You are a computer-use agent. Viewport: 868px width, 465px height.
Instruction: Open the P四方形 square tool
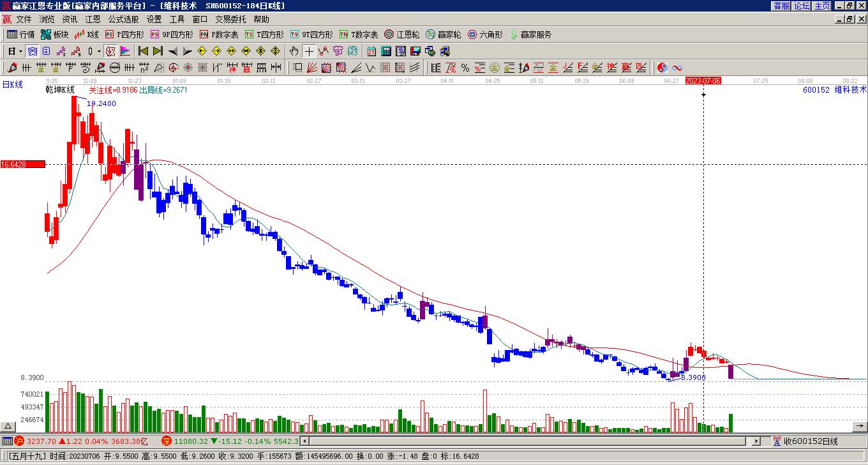point(125,34)
